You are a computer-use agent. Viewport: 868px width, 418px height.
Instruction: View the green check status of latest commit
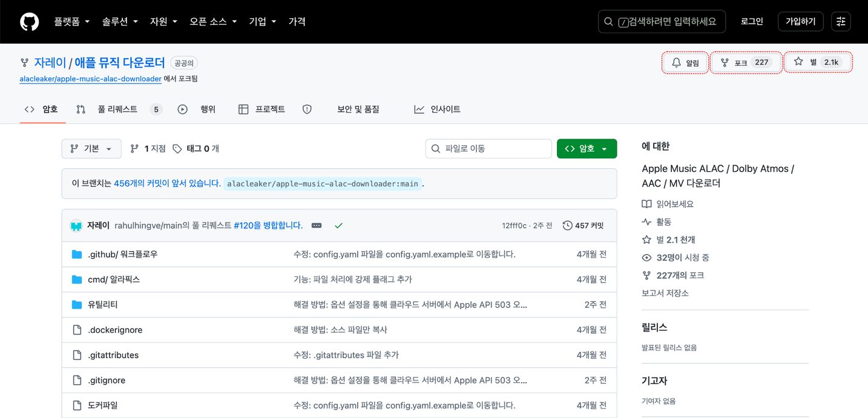coord(338,226)
